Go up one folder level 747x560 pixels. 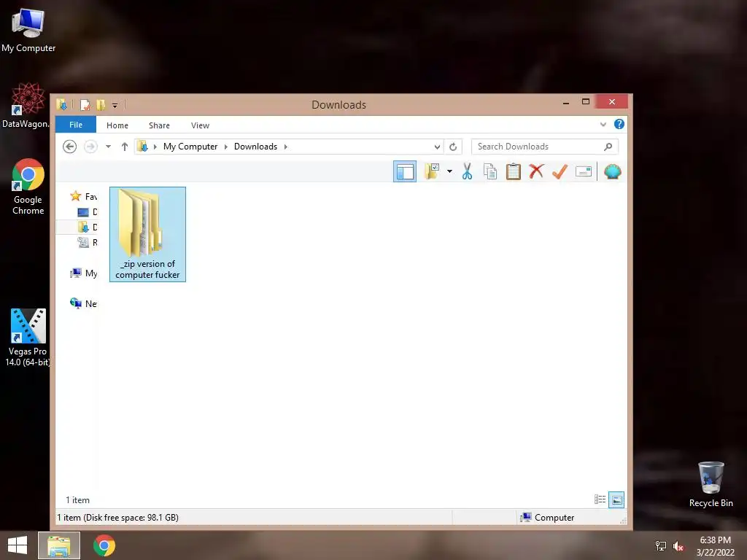coord(124,147)
